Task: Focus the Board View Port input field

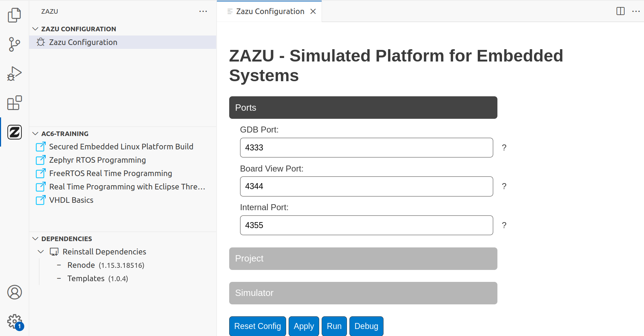Action: 366,186
